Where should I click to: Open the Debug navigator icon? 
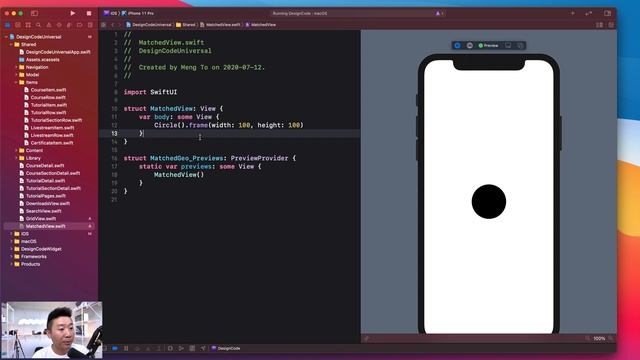pyautogui.click(x=69, y=25)
